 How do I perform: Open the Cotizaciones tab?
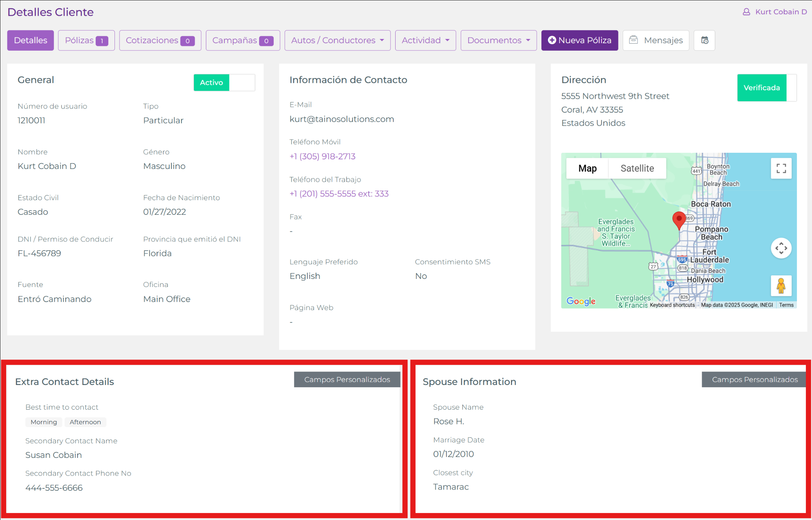coord(160,40)
